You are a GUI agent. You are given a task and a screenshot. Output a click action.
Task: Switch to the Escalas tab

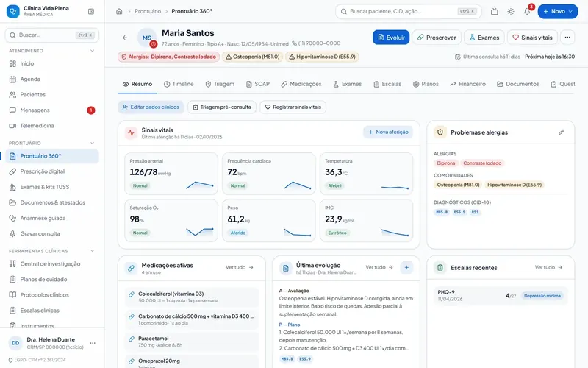(x=387, y=84)
